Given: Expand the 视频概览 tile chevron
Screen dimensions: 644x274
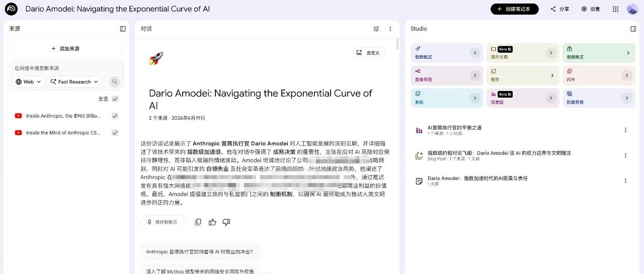Looking at the screenshot, I should (x=628, y=53).
